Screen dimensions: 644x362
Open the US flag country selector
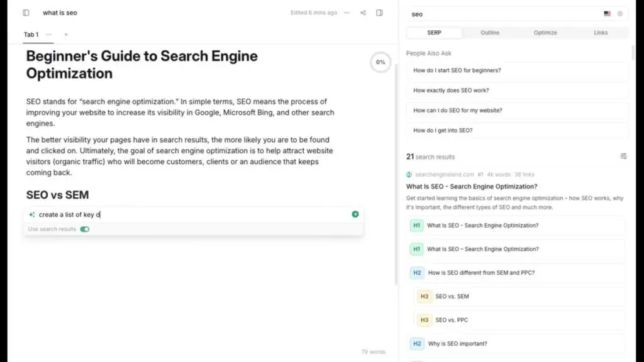point(607,14)
